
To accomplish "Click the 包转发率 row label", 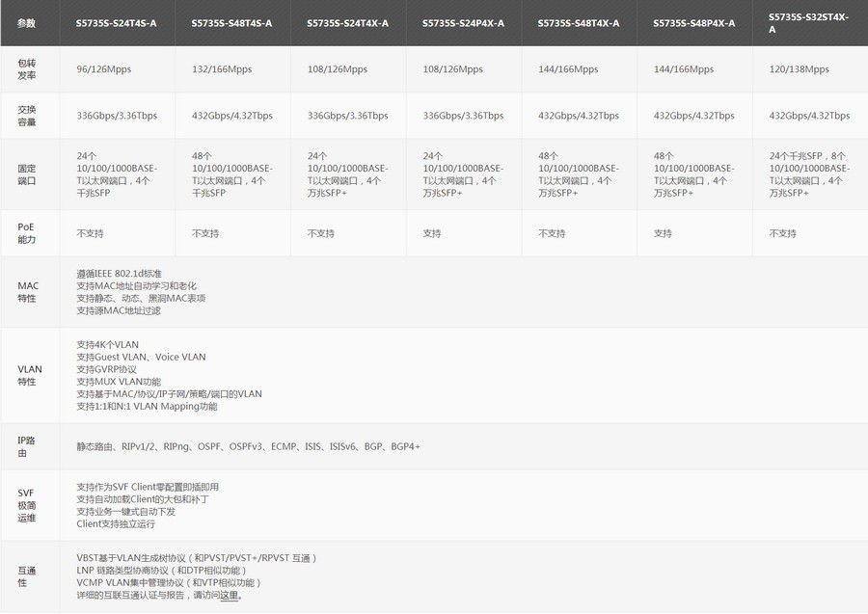I will (x=26, y=69).
